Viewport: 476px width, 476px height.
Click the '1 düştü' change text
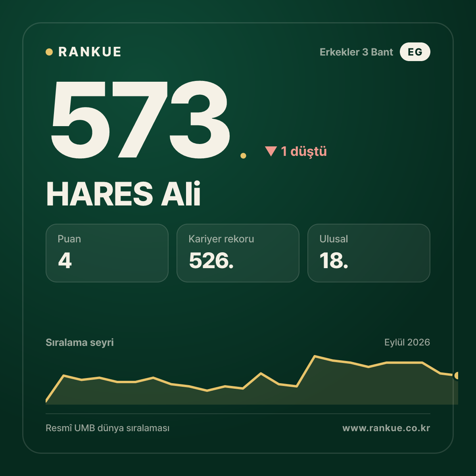pos(304,151)
